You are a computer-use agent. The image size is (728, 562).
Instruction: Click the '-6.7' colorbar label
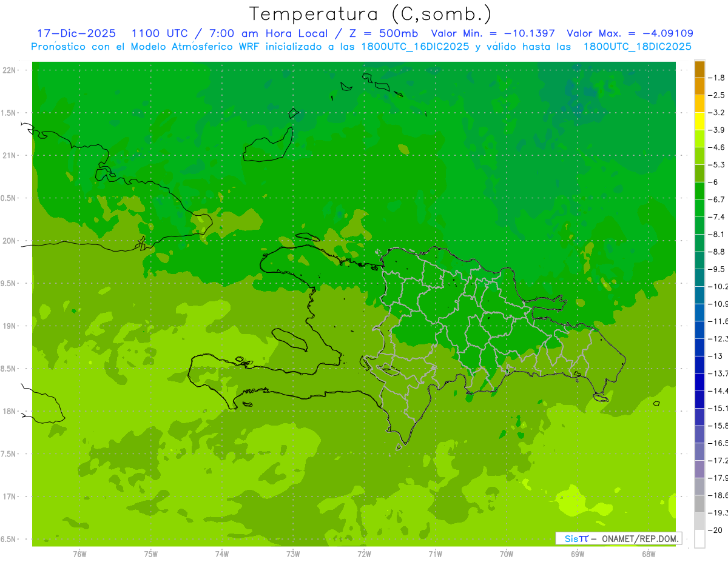[x=716, y=199]
